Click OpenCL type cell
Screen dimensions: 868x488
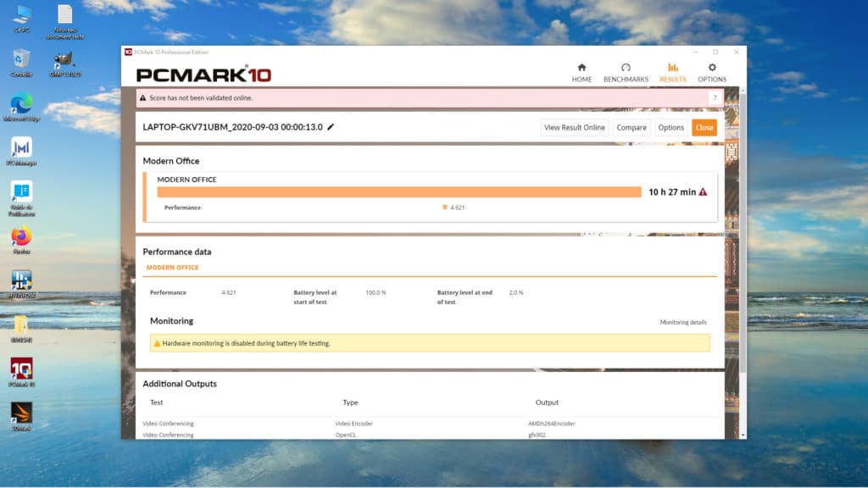[x=346, y=435]
